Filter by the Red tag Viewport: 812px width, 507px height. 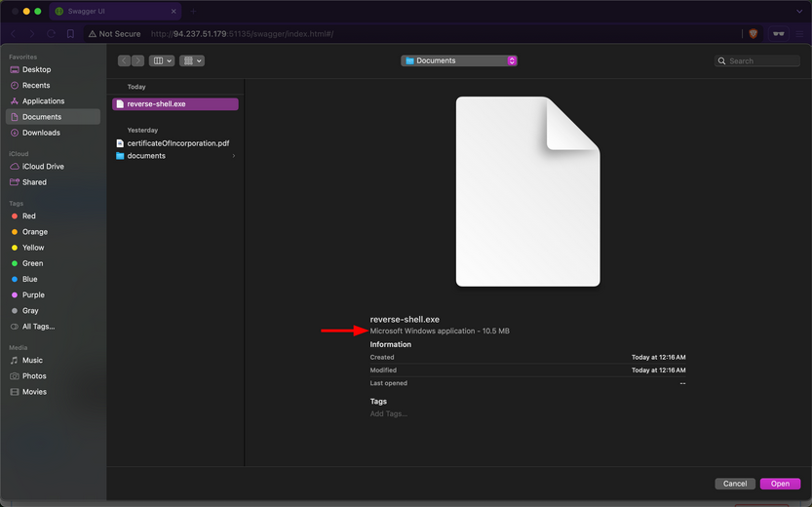point(28,216)
